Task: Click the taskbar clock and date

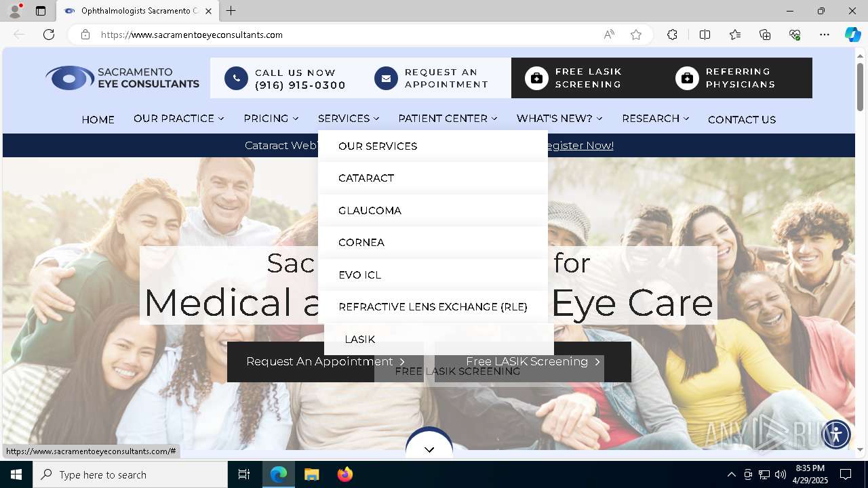Action: 810,474
